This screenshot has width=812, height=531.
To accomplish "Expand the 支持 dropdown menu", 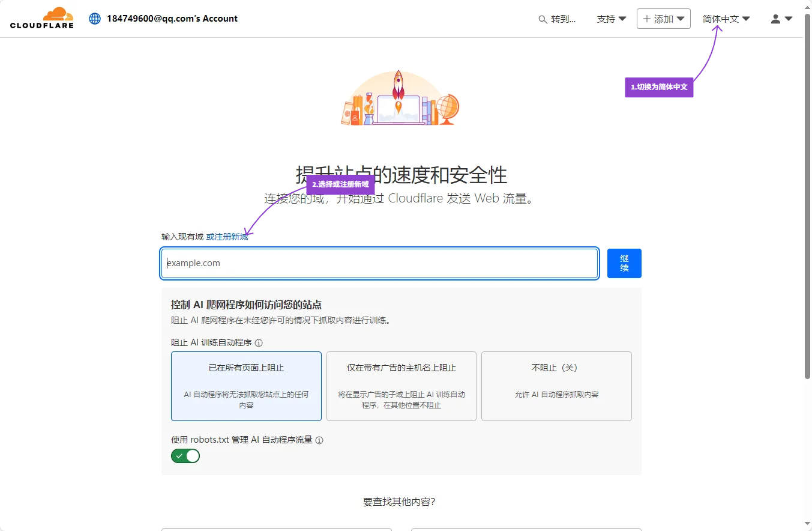I will [611, 19].
